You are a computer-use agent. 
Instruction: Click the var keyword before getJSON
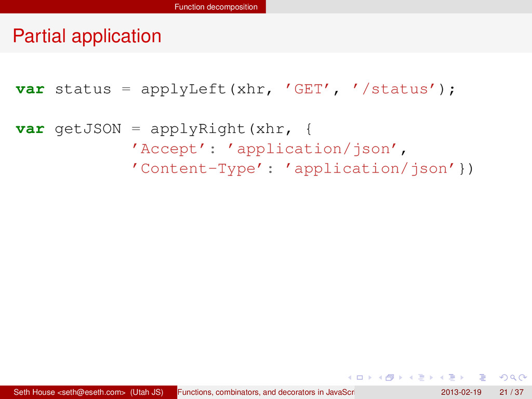click(30, 129)
